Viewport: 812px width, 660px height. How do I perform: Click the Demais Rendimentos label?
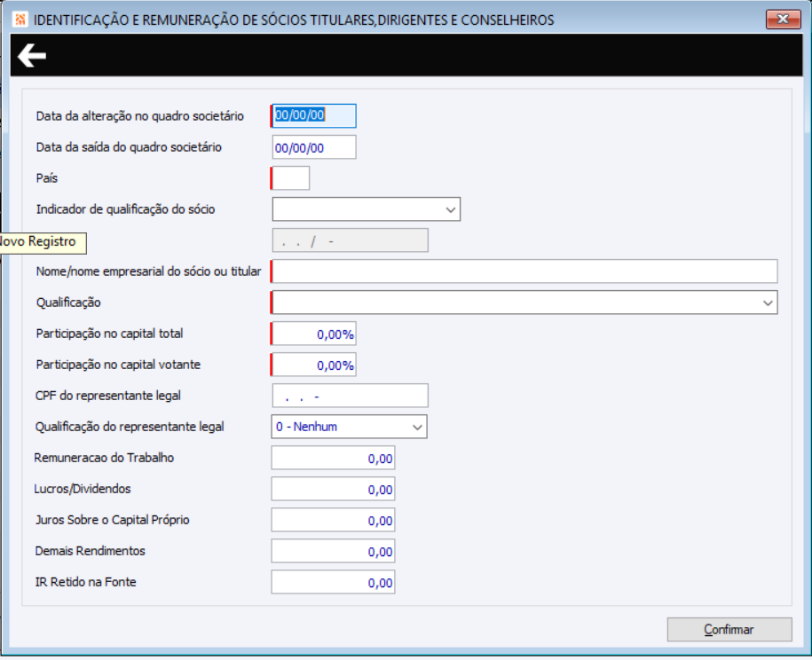click(x=91, y=551)
